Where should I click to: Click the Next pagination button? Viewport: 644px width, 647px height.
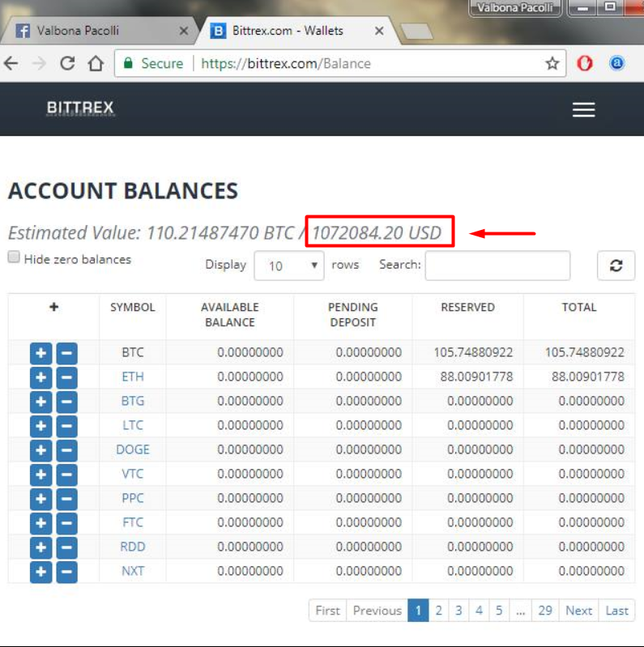pos(578,611)
